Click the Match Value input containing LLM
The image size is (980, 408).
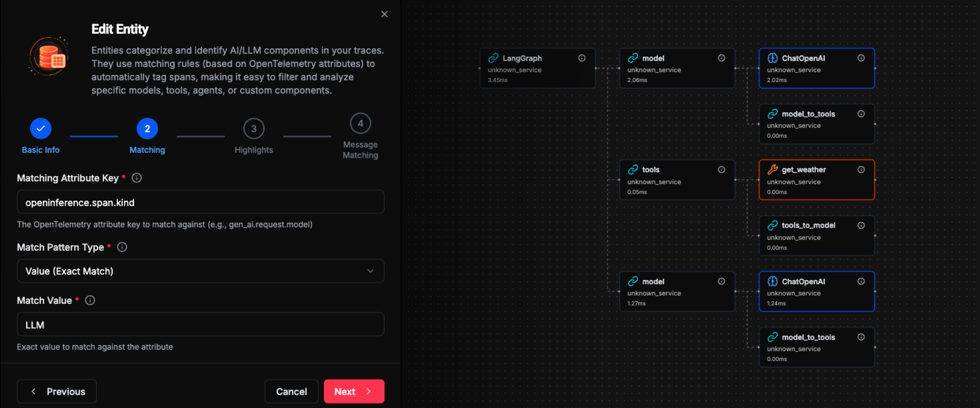[200, 325]
